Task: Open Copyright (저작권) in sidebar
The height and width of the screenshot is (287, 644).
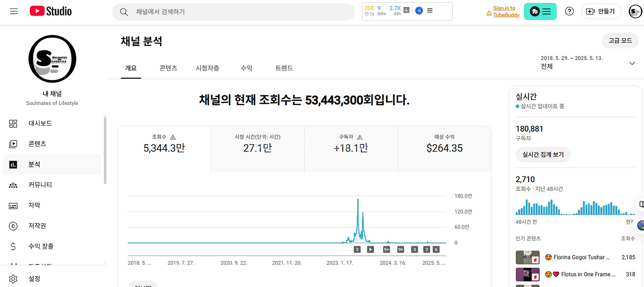Action: pos(37,226)
